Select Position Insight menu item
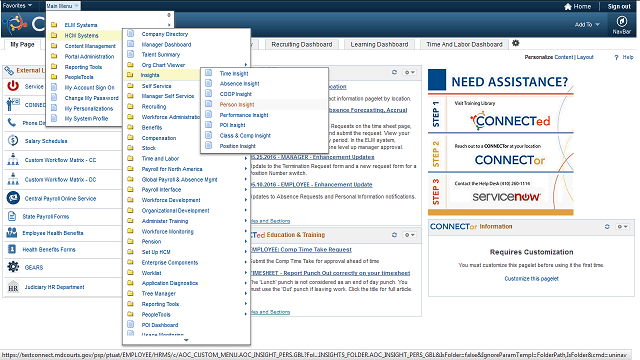Screen dimensions: 640x360 click(238, 146)
